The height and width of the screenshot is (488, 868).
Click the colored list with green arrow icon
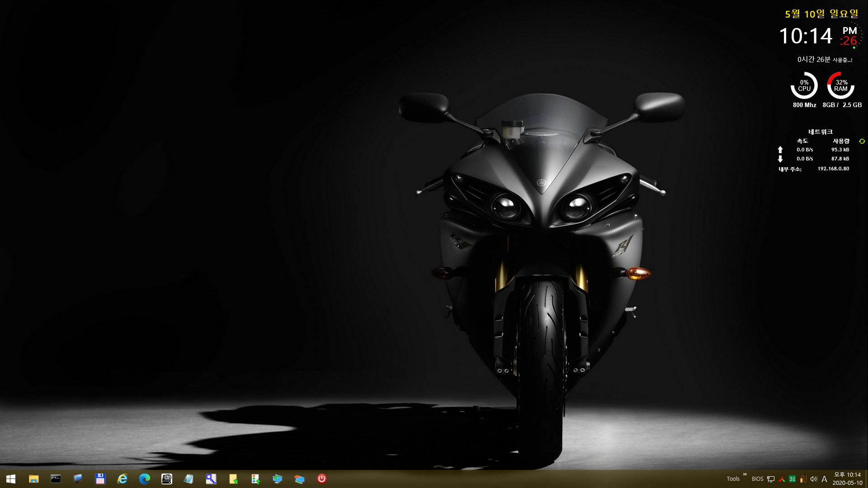255,479
